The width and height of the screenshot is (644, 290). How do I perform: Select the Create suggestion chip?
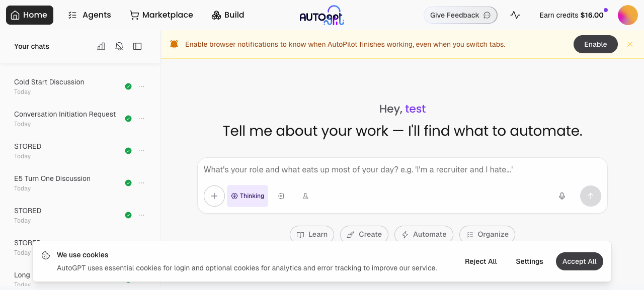pyautogui.click(x=364, y=234)
